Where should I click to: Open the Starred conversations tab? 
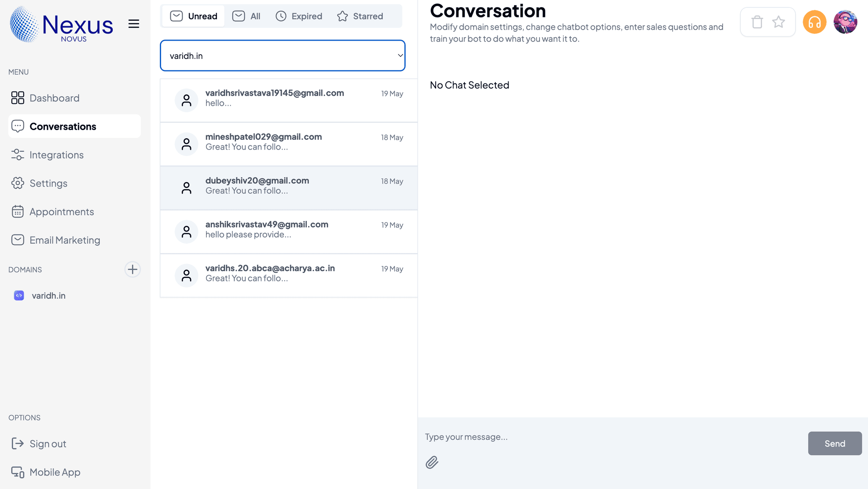(360, 16)
